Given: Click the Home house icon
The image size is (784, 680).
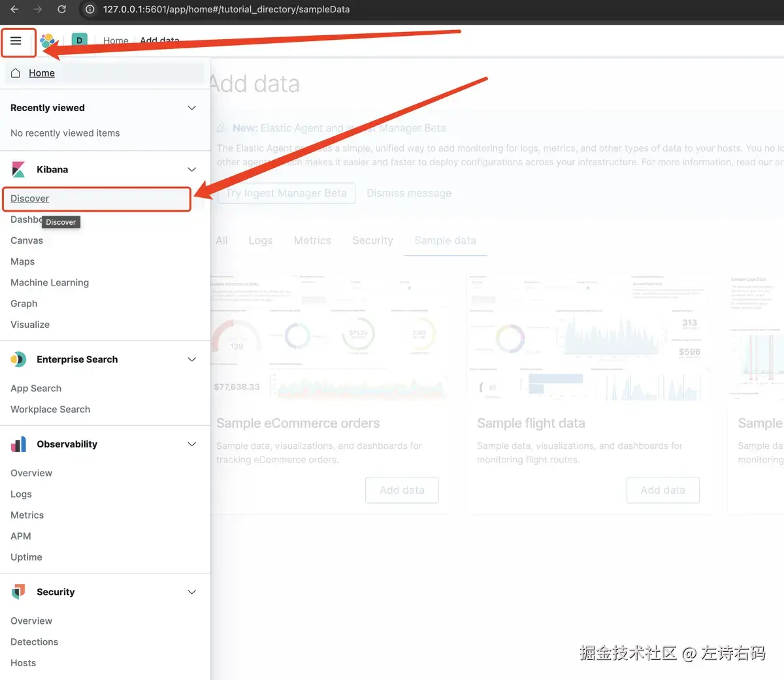Looking at the screenshot, I should coord(16,73).
